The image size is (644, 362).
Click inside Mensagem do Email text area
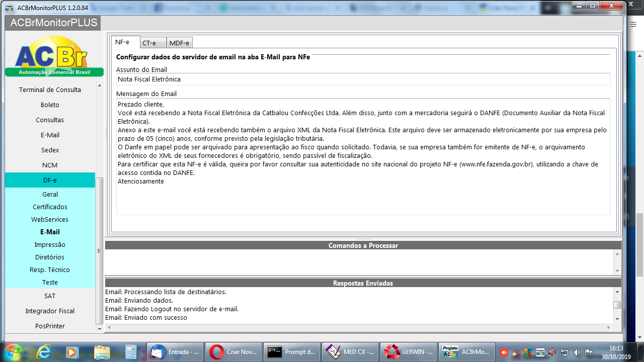click(x=363, y=156)
